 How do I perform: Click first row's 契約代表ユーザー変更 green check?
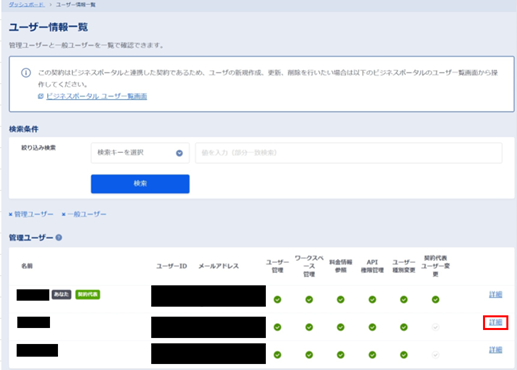(435, 299)
